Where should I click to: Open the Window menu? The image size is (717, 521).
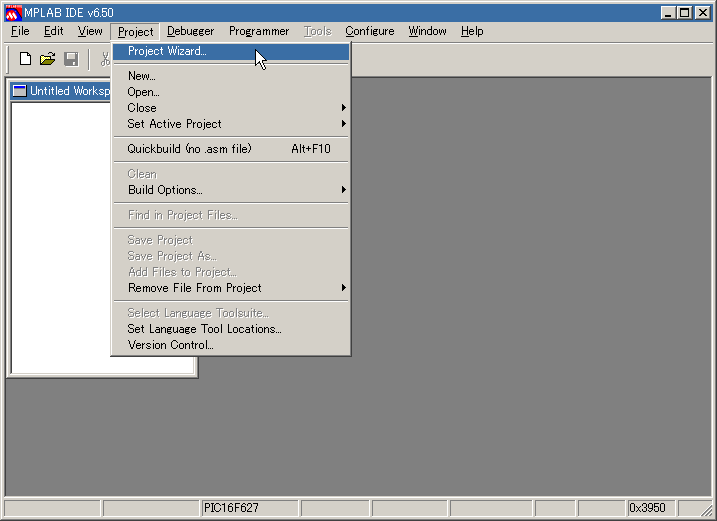tap(427, 31)
